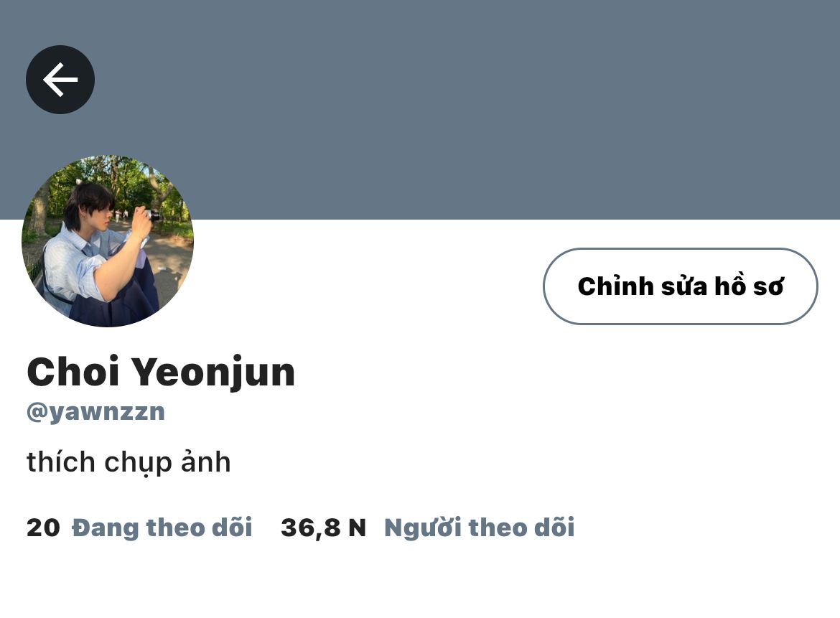Click the word Người in followers label

coord(423,528)
